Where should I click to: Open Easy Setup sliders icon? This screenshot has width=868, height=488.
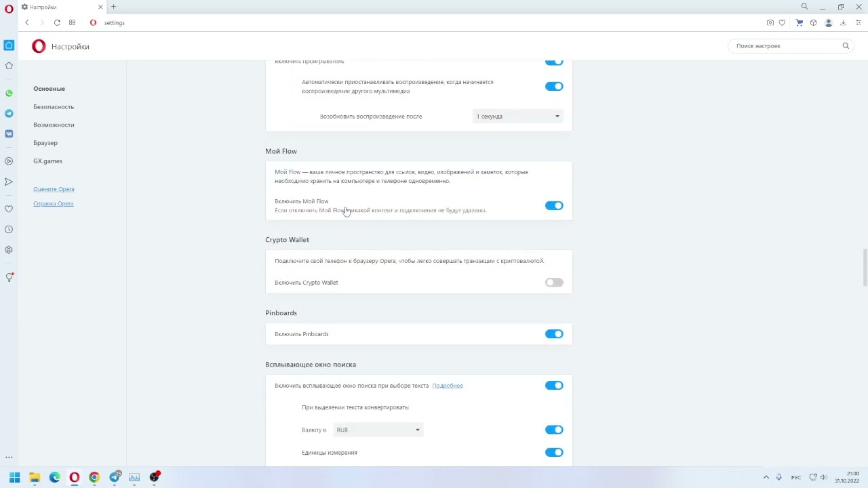tap(858, 22)
